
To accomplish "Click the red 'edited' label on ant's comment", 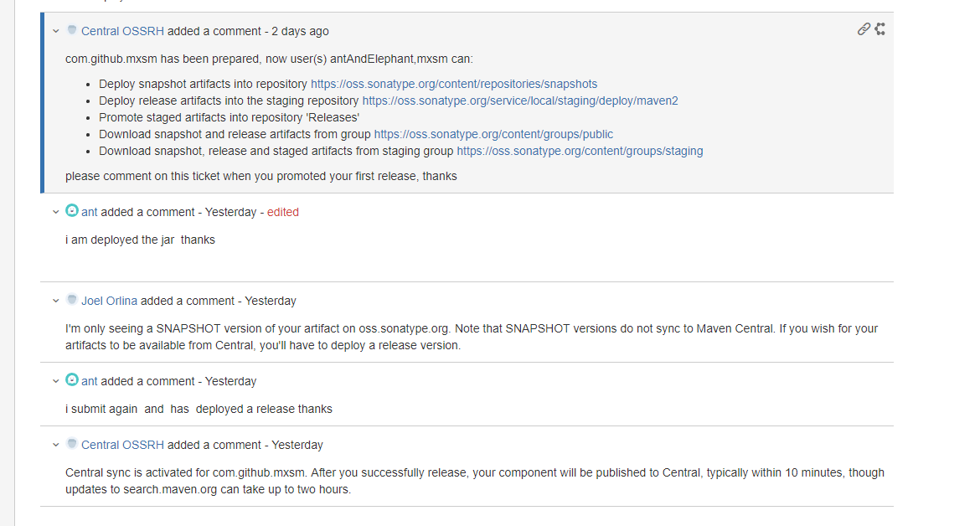I will point(282,212).
